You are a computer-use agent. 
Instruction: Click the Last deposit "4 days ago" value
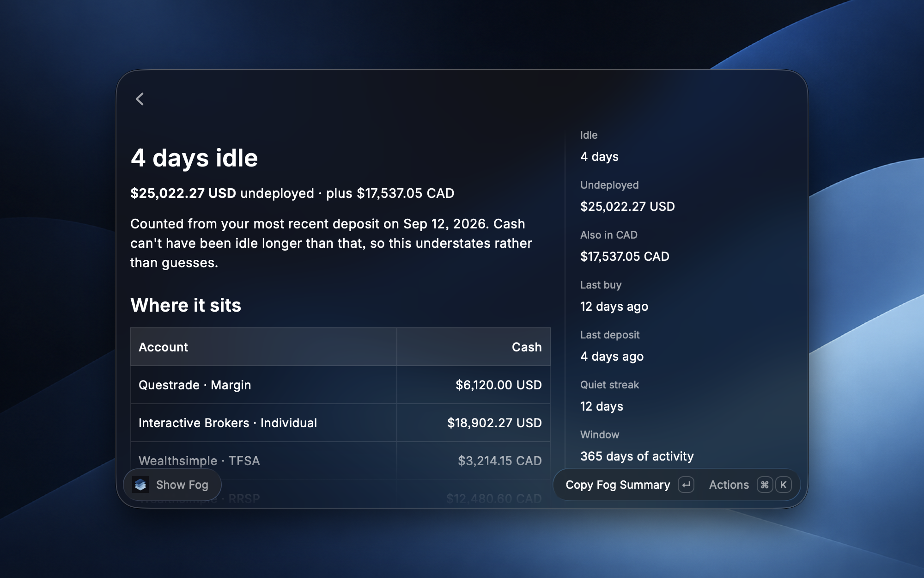pos(612,357)
